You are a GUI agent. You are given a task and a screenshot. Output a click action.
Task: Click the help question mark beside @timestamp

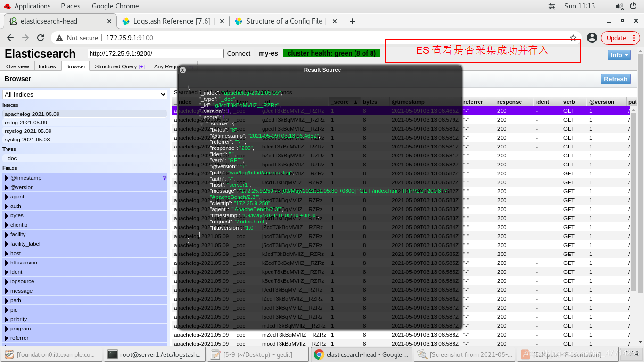pos(165,178)
